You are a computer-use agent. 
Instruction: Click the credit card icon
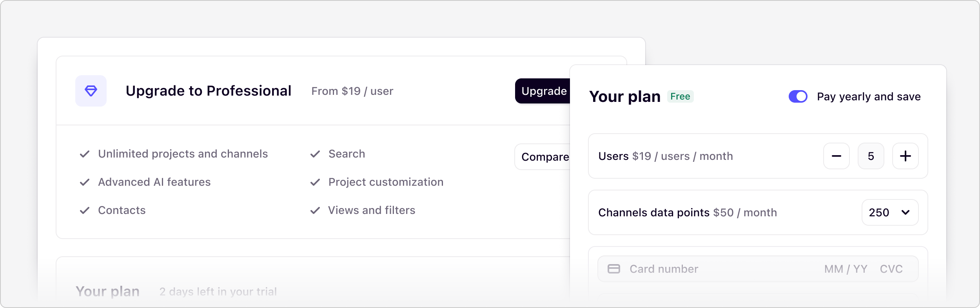(613, 269)
